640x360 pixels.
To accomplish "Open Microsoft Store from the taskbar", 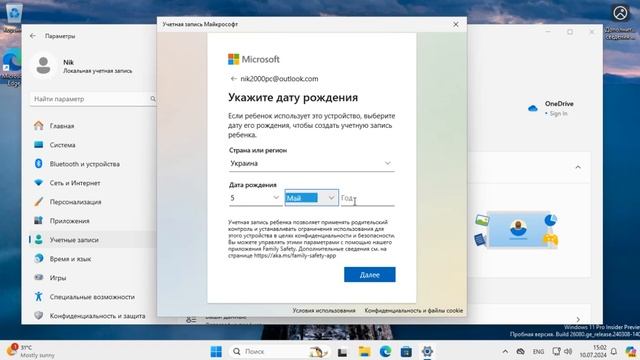I will click(406, 351).
